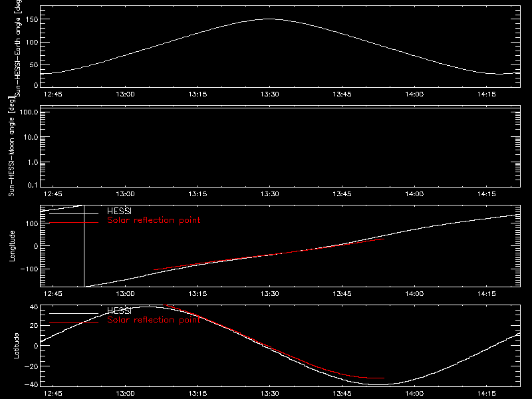Click the HESSI legend label in Latitude plot
This screenshot has width=532, height=399.
119,311
